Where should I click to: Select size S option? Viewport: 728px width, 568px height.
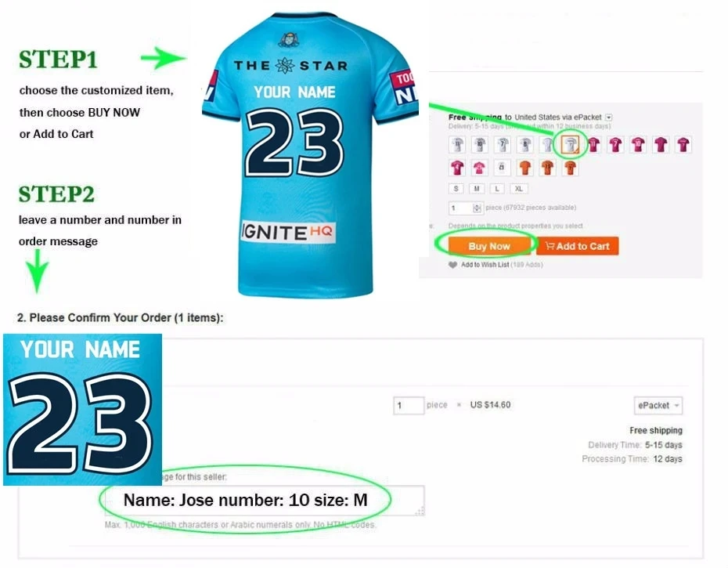[x=456, y=189]
